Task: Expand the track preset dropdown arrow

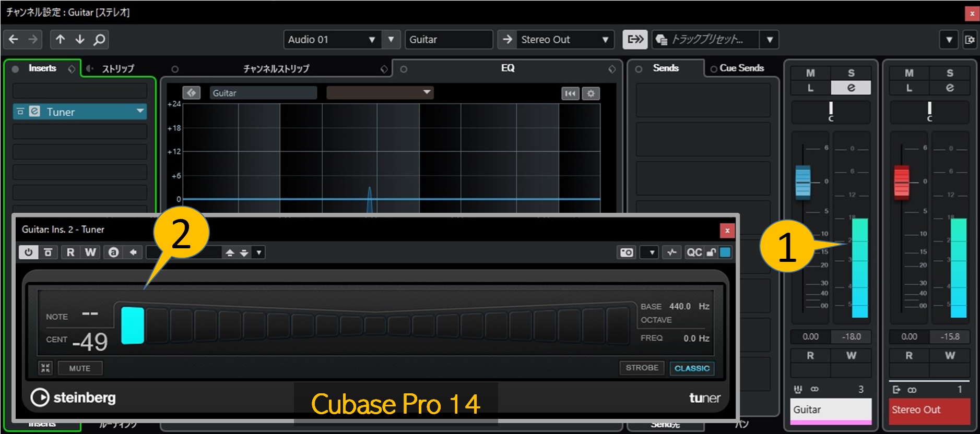Action: 770,40
